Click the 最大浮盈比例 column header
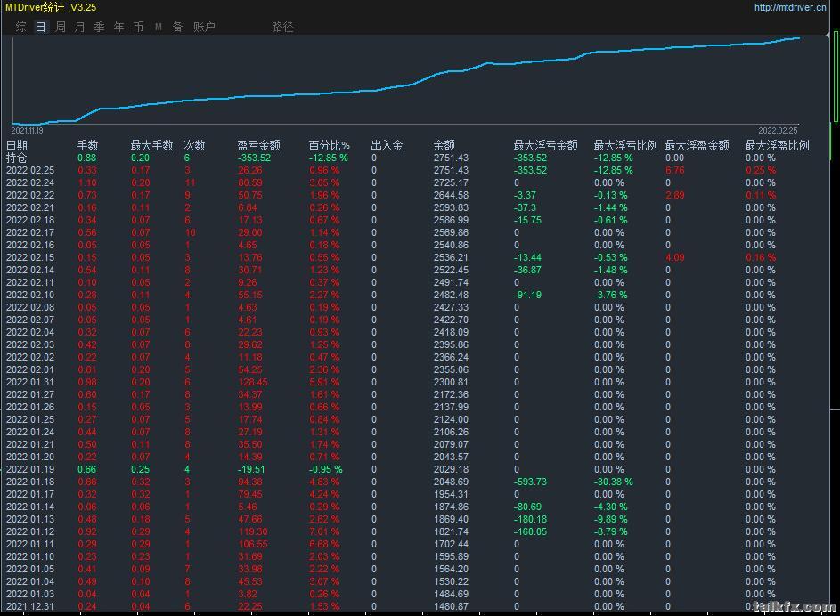Viewport: 840px width, 616px height. [x=778, y=145]
